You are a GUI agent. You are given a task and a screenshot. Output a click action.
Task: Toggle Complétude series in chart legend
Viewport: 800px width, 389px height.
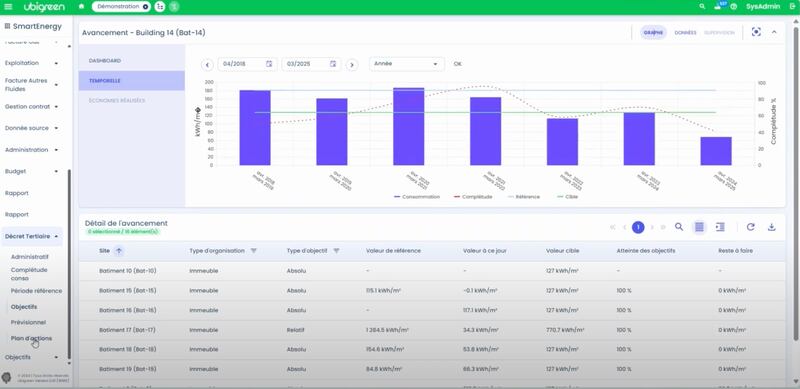coord(472,197)
